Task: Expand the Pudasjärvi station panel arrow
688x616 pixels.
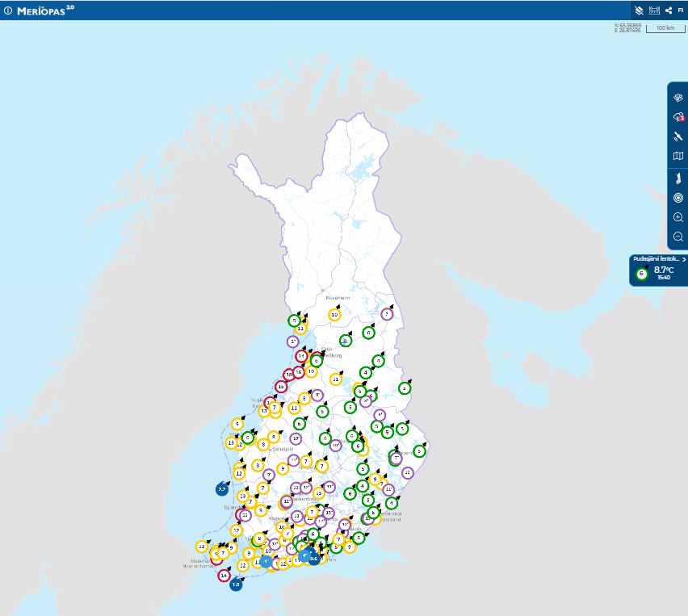Action: pyautogui.click(x=684, y=259)
